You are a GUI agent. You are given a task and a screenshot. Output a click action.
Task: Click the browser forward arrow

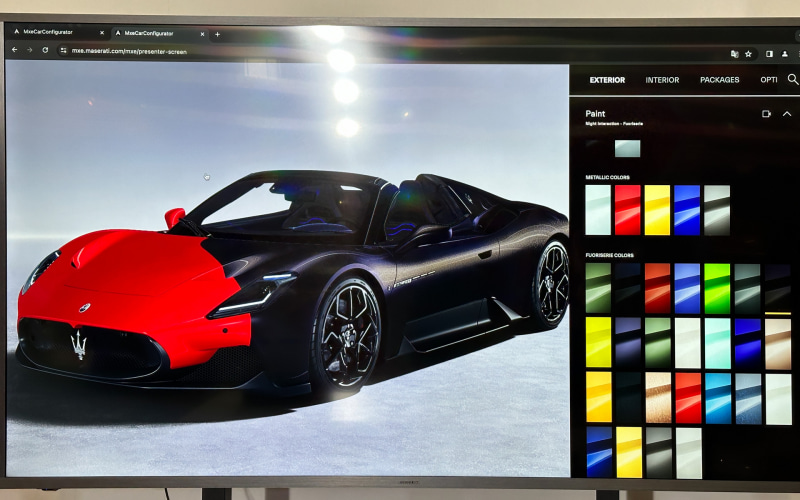(x=30, y=50)
